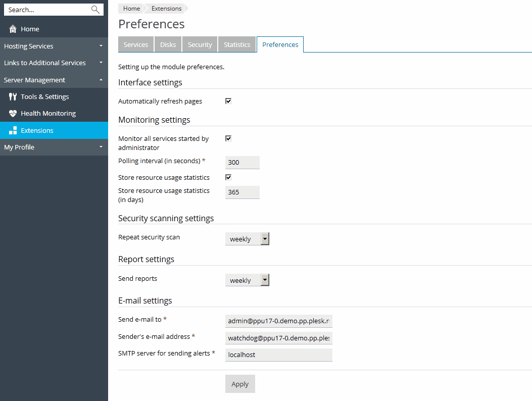Viewport: 532px width, 401px height.
Task: Click the Health Monitoring heart icon
Action: pos(13,114)
